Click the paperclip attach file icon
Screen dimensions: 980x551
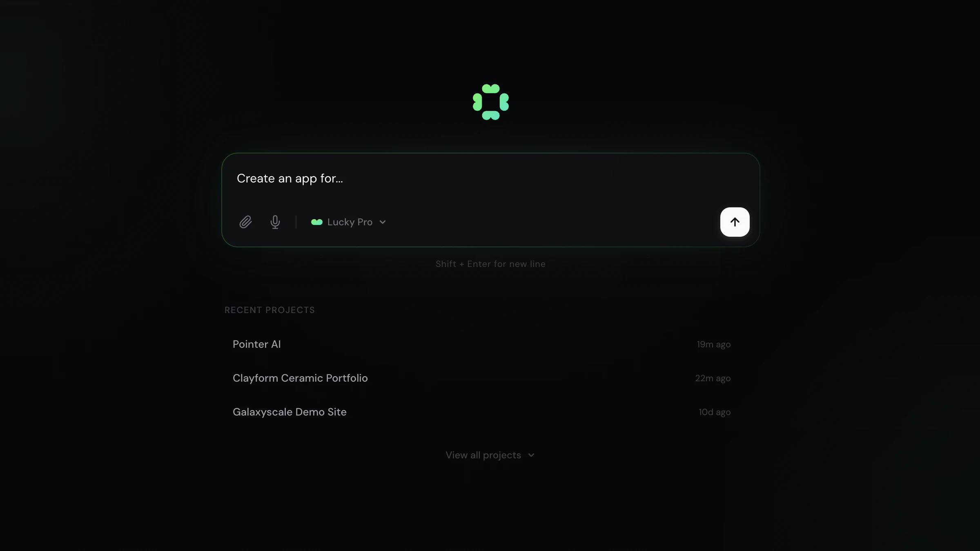coord(245,222)
